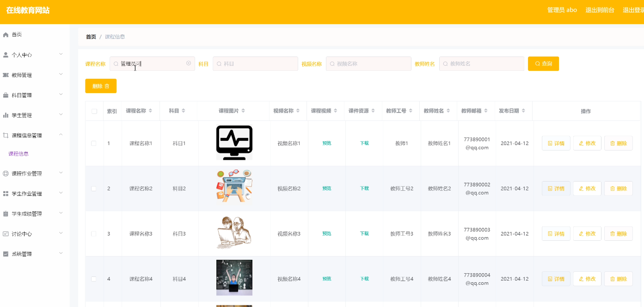Click 首页 in the breadcrumb
This screenshot has width=644, height=307.
[x=91, y=37]
